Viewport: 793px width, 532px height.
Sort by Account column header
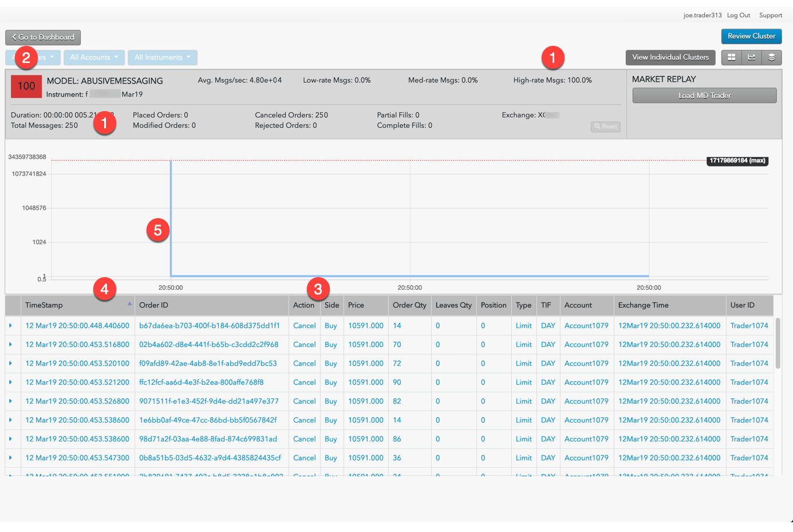click(x=587, y=305)
